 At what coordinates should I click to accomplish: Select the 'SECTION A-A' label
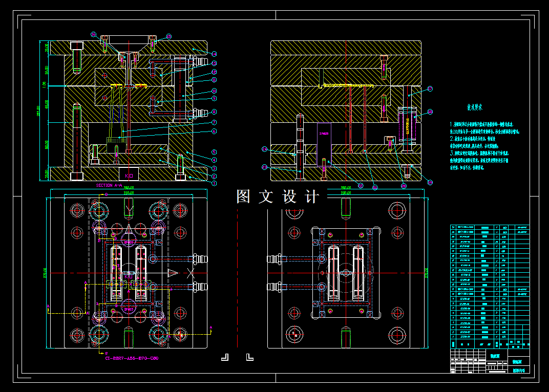tap(109, 185)
